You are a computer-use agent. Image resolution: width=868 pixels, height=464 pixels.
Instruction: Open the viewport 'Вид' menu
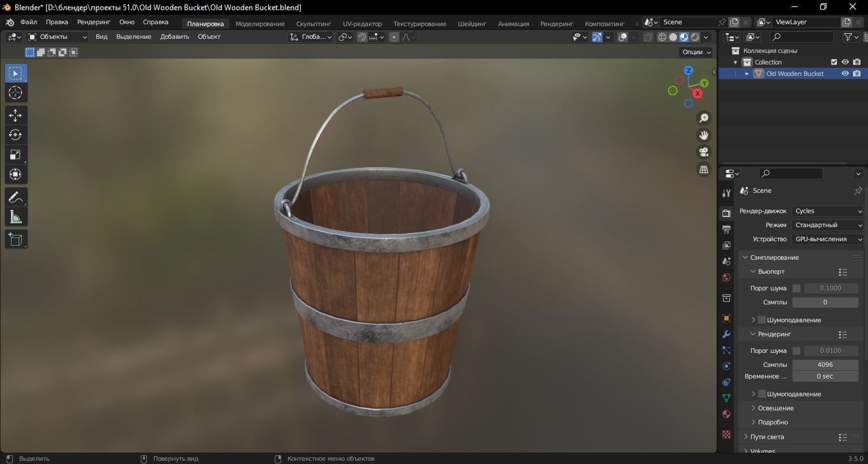click(102, 37)
